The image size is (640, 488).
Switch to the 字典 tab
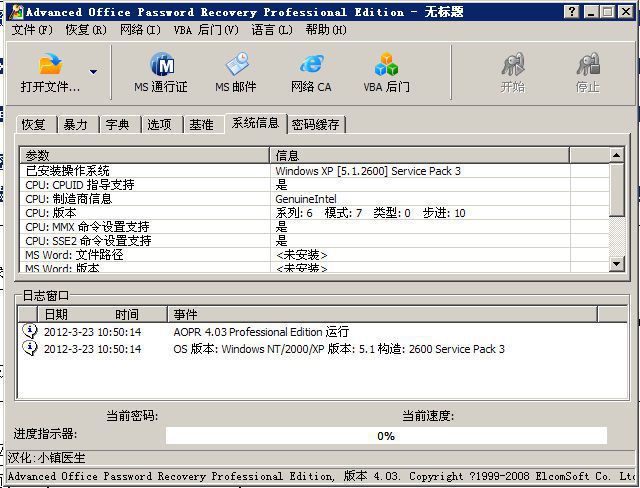coord(118,124)
